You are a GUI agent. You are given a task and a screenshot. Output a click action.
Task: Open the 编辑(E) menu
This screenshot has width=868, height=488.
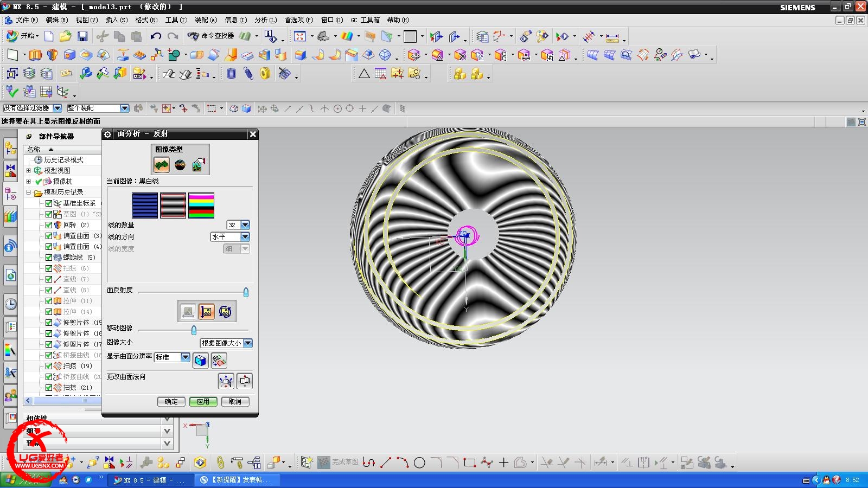coord(56,20)
